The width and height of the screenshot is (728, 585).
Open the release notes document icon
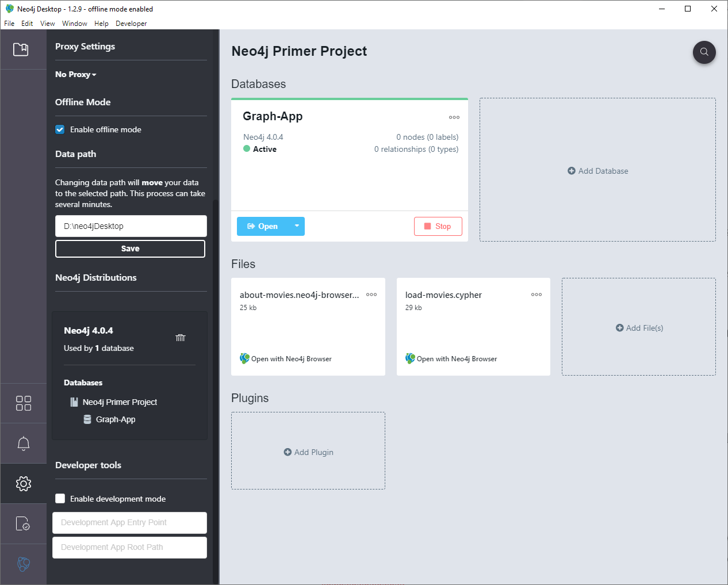coord(24,523)
